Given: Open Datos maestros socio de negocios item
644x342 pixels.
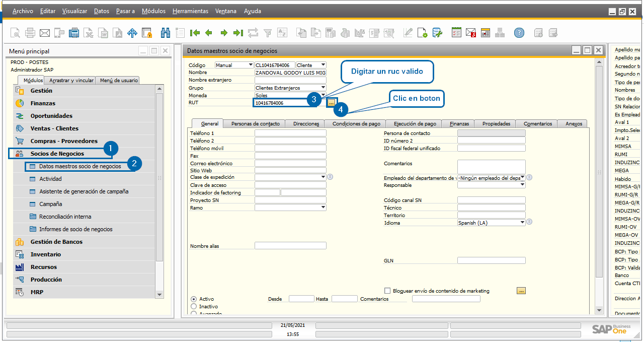Looking at the screenshot, I should pyautogui.click(x=80, y=166).
